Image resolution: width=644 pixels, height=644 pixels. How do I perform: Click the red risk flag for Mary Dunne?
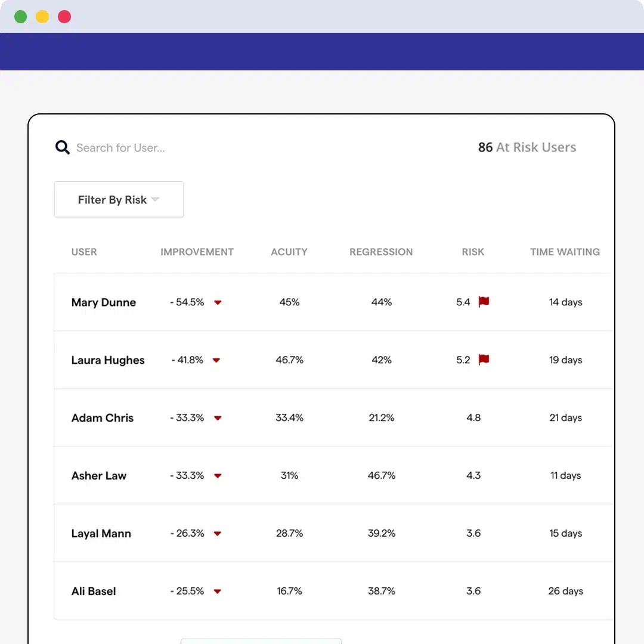click(484, 302)
